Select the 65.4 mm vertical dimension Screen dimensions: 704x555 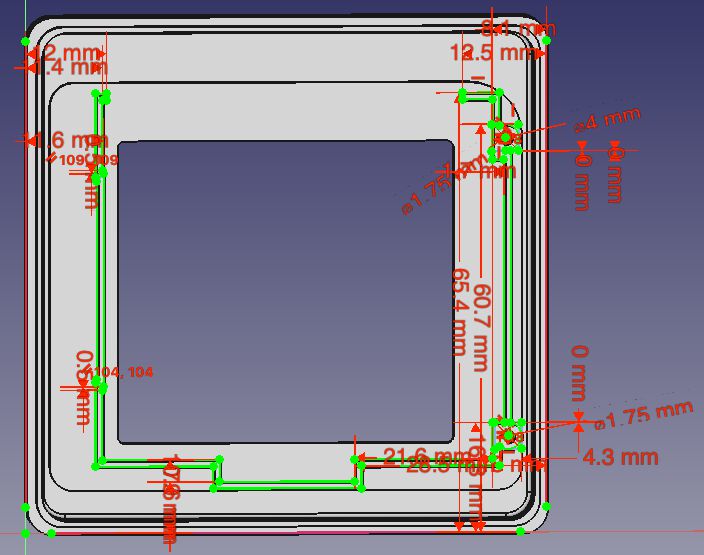(x=460, y=312)
